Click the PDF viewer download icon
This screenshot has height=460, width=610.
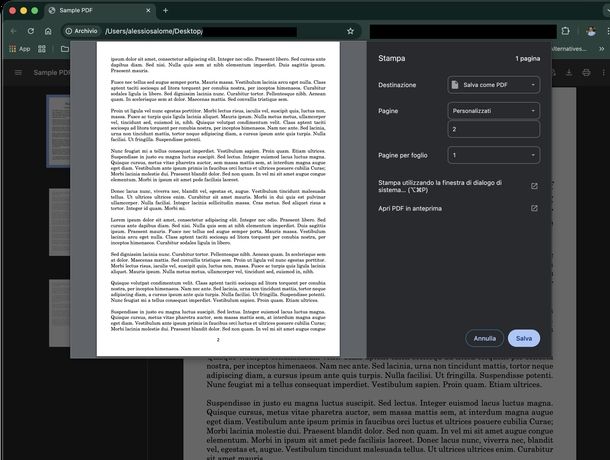(x=569, y=72)
